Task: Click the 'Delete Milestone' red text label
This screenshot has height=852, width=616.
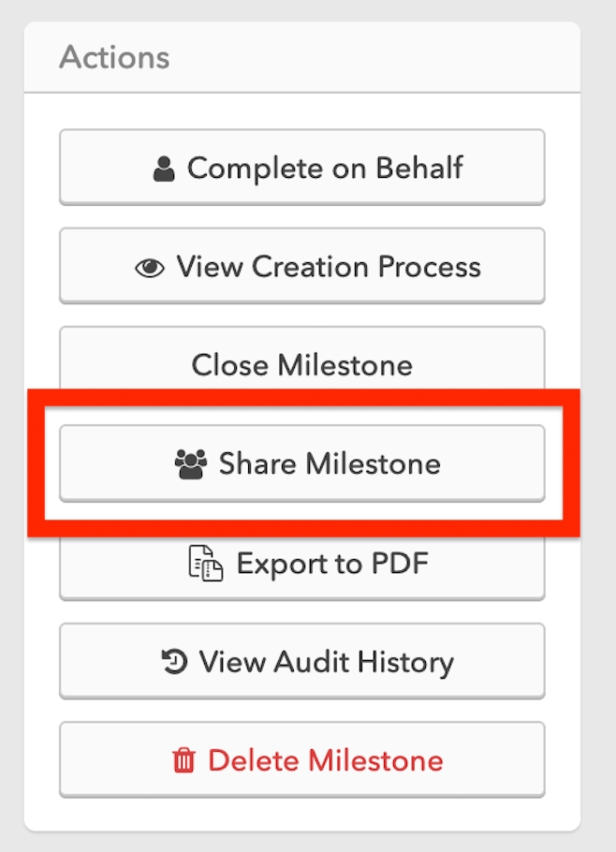Action: (x=325, y=759)
